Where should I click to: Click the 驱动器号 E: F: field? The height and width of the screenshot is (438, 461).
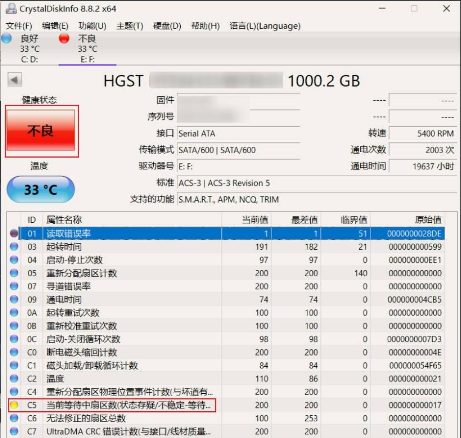tap(239, 166)
